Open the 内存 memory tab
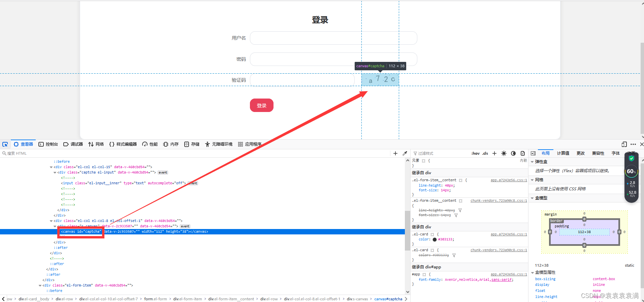The height and width of the screenshot is (302, 644). point(171,144)
